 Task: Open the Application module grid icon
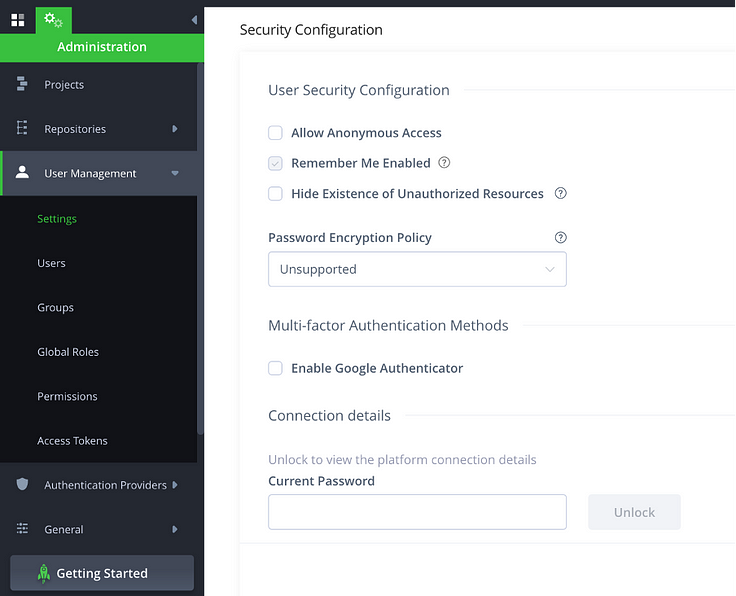pos(18,20)
